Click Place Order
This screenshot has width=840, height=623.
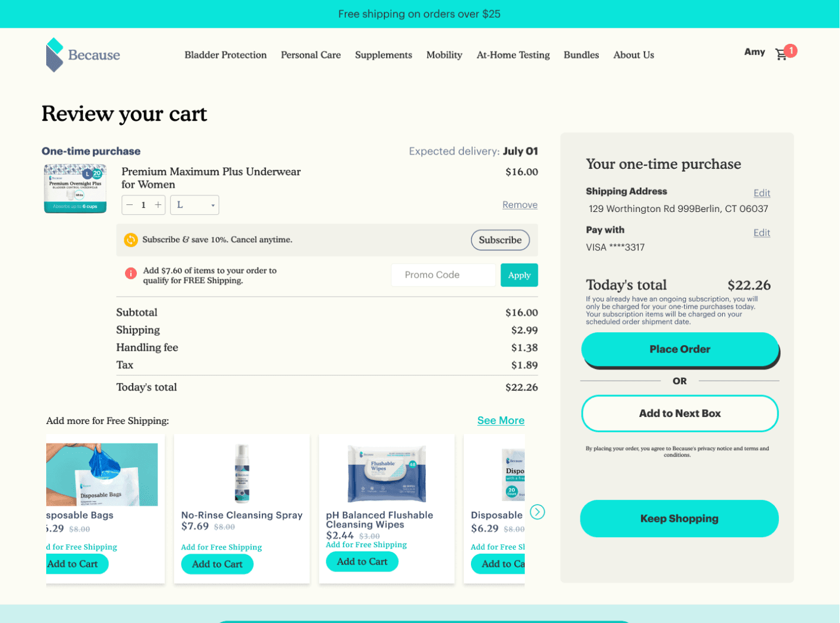point(680,349)
